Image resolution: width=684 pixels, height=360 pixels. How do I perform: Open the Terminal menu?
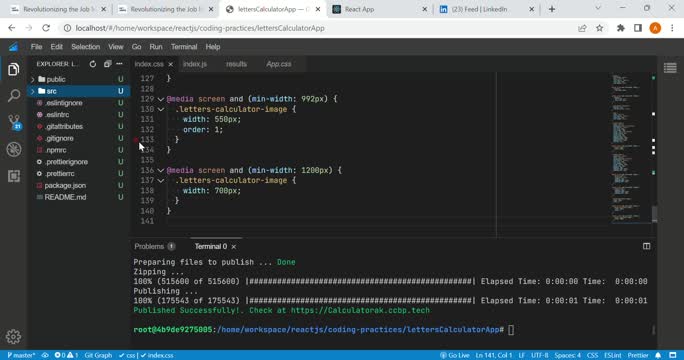(x=184, y=47)
